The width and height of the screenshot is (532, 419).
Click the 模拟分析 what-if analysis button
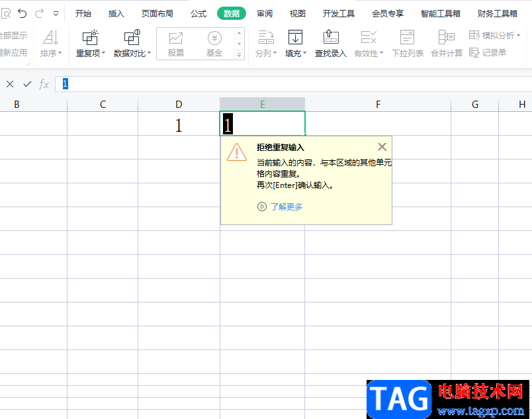[492, 35]
